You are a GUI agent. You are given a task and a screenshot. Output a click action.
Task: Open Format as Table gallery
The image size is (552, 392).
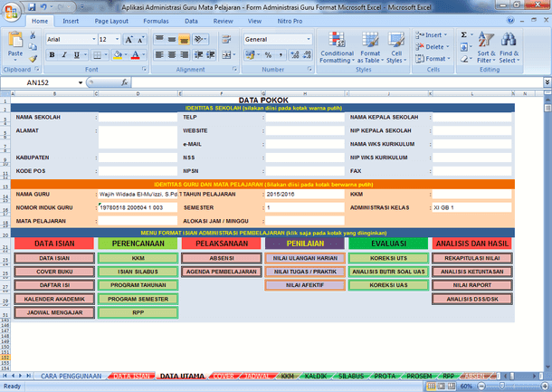(x=370, y=48)
